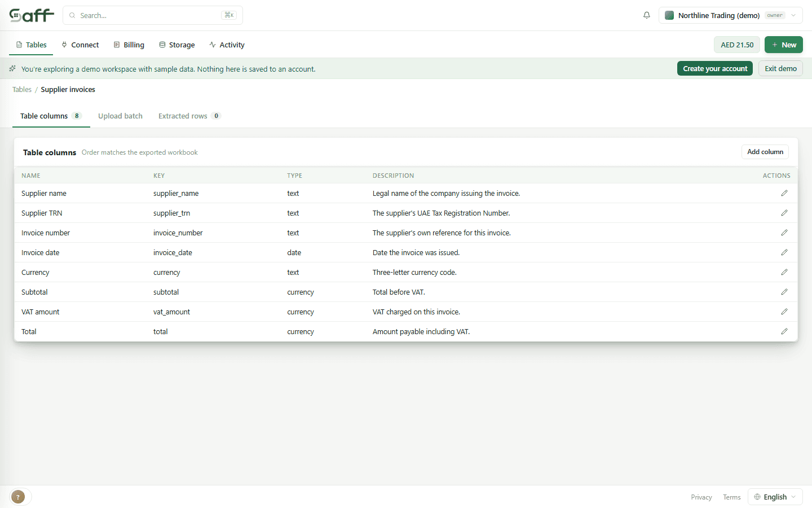Open the Activity nav tab

click(227, 45)
